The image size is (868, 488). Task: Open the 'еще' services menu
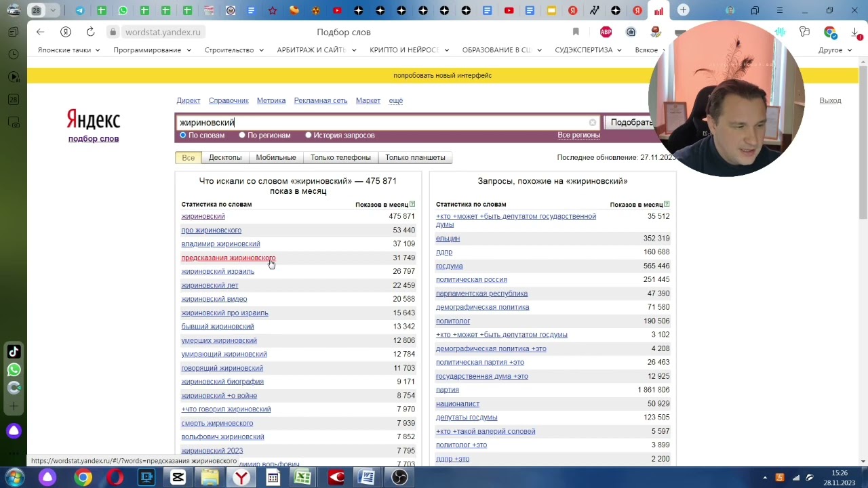point(396,100)
